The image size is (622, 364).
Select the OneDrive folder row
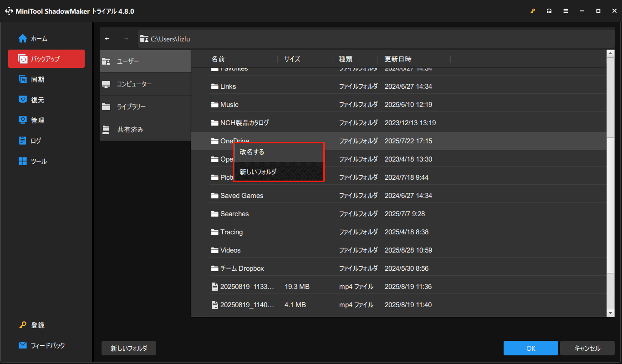(399, 141)
